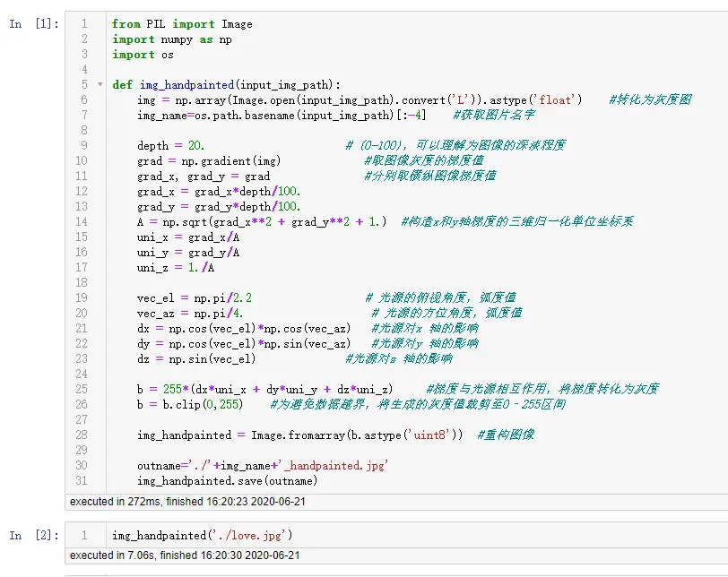Click line number 1 in the gutter
The width and height of the screenshot is (728, 577).
tap(83, 24)
